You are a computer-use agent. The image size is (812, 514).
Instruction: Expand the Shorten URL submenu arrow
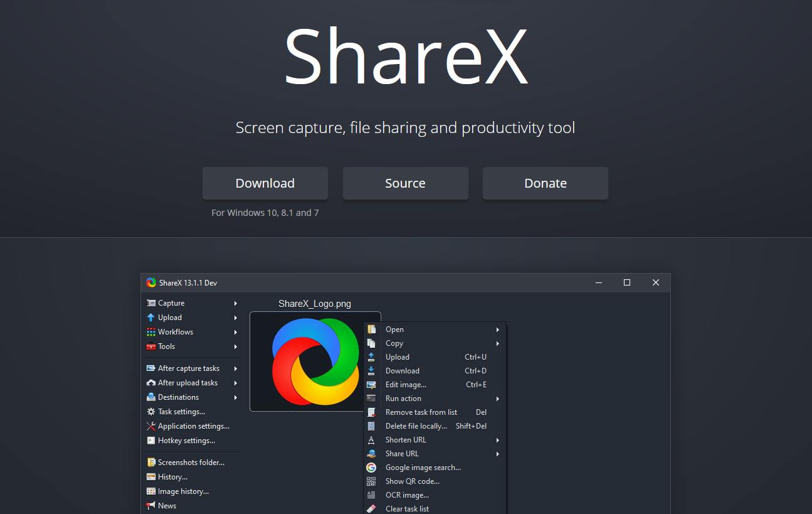click(498, 440)
